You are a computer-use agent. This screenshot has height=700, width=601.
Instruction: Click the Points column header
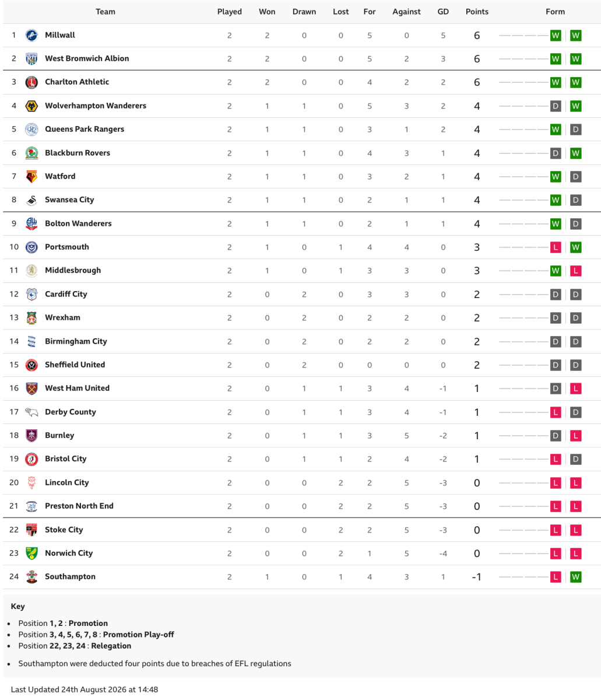click(477, 12)
